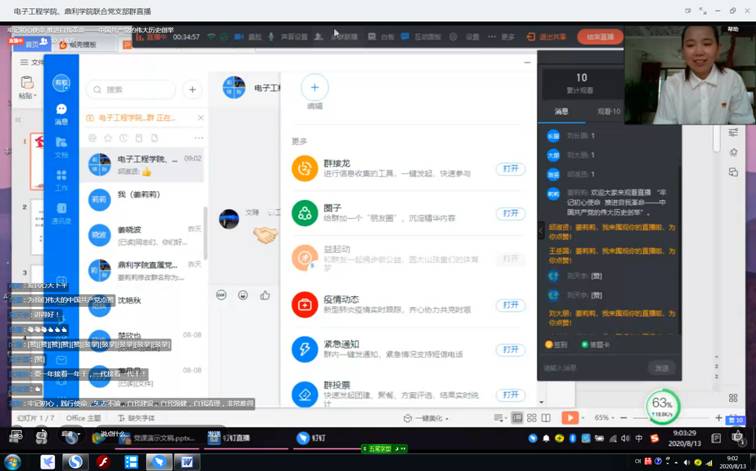The height and width of the screenshot is (471, 756).
Task: Click the user avatar at sidebar top
Action: click(x=61, y=83)
